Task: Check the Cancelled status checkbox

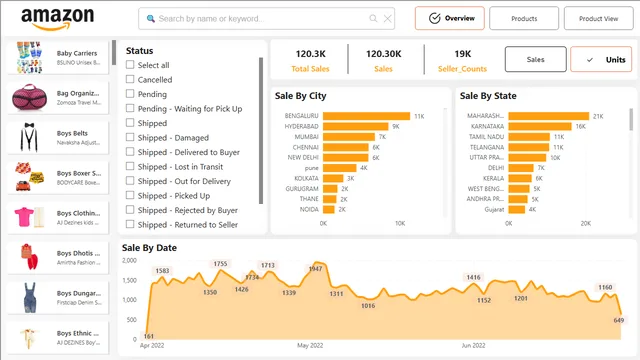Action: pos(130,79)
